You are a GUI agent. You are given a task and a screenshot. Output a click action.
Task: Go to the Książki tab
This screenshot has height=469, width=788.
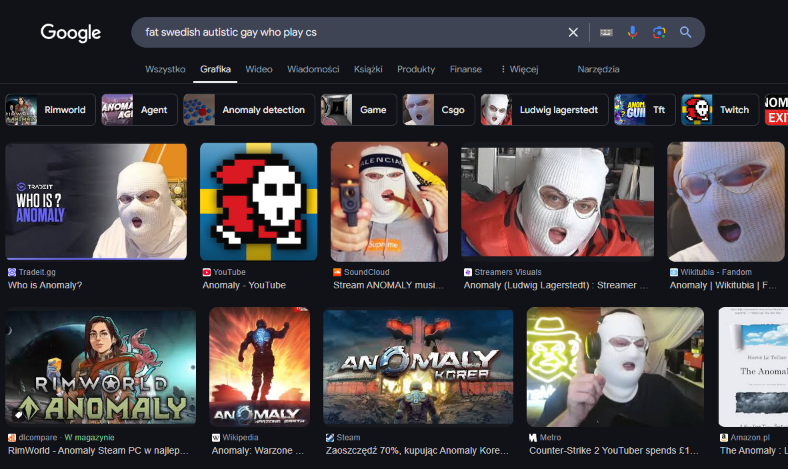coord(368,69)
